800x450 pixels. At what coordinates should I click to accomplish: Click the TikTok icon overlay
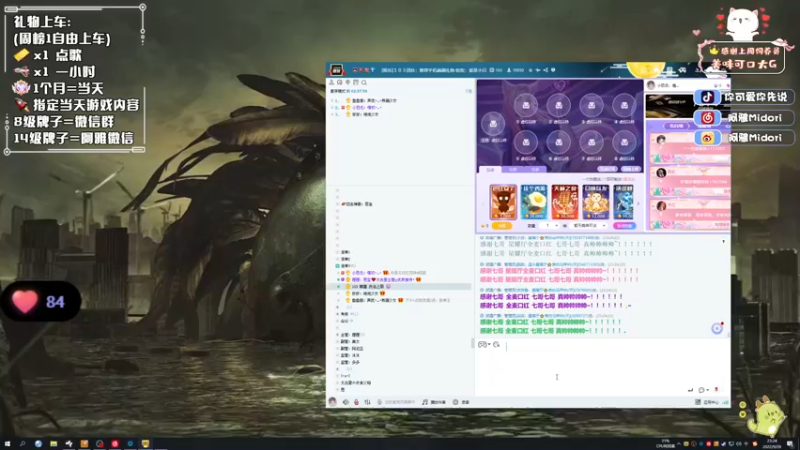pyautogui.click(x=707, y=97)
